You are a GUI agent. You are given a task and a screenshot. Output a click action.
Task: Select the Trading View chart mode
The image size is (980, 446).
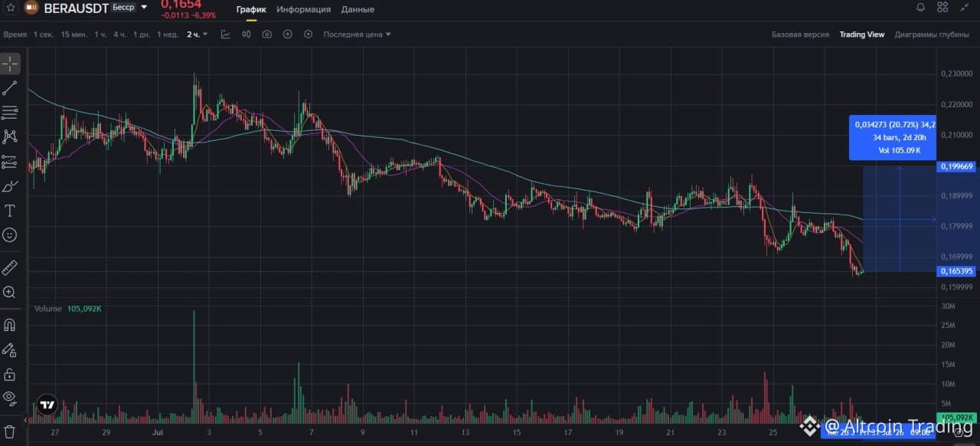(861, 34)
